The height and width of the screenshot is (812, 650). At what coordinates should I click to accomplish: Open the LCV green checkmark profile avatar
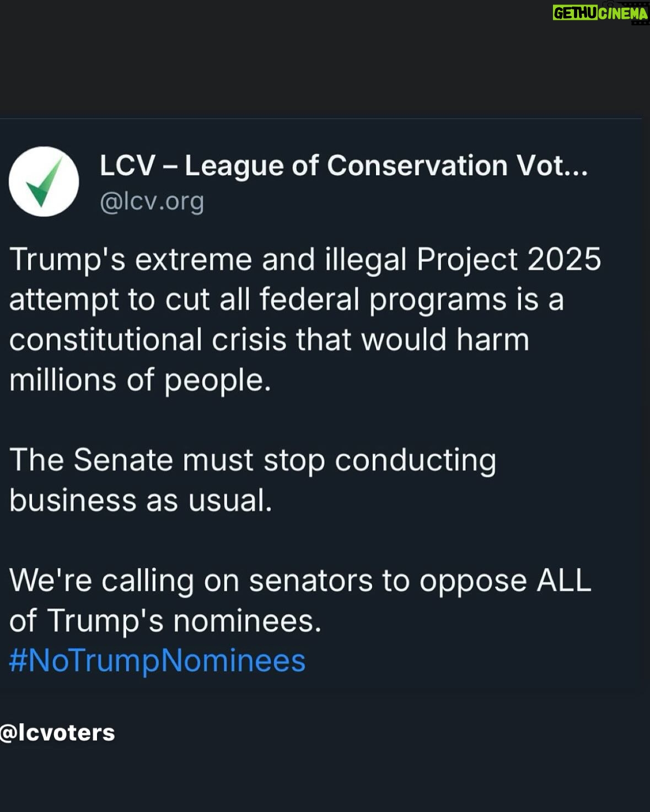coord(44,181)
